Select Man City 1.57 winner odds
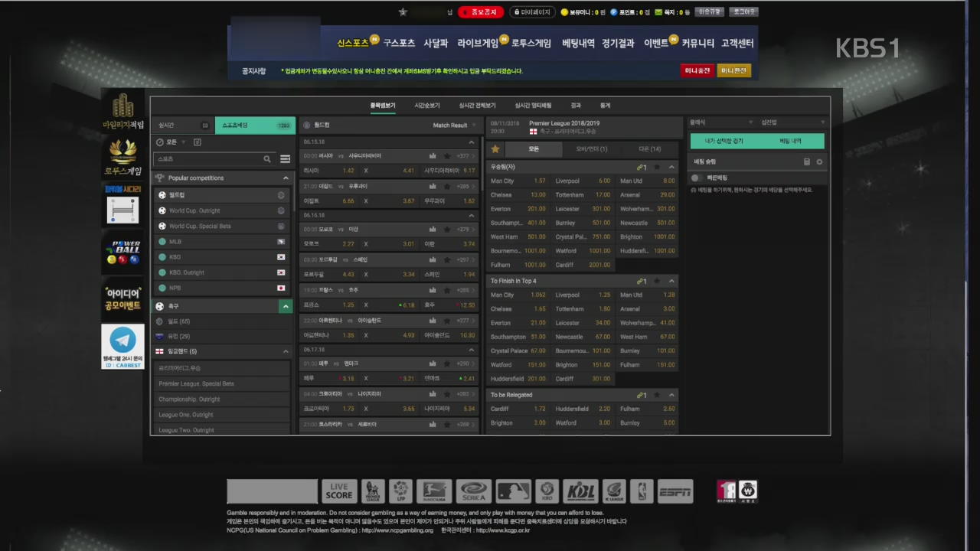The height and width of the screenshot is (551, 980). 540,181
